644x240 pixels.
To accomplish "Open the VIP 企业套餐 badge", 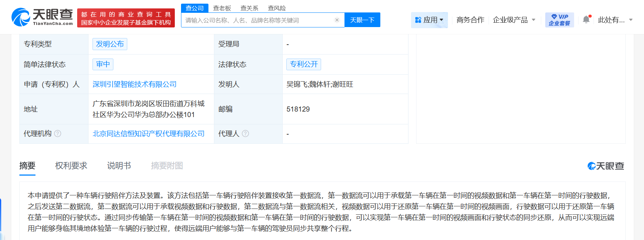I will coord(560,20).
